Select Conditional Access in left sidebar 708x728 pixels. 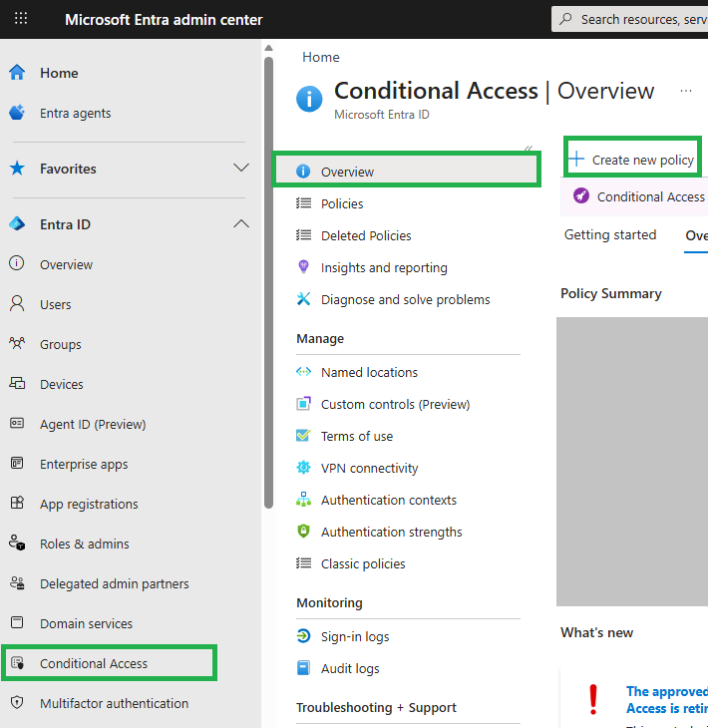pos(109,663)
